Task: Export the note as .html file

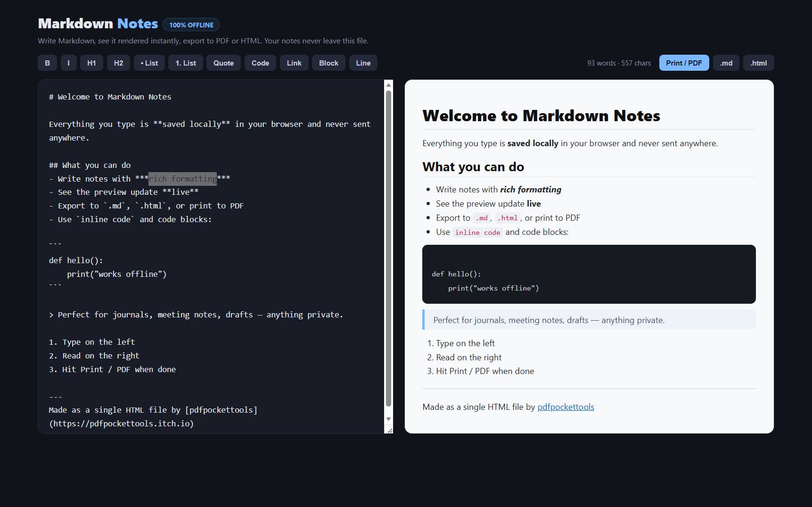Action: (x=758, y=63)
